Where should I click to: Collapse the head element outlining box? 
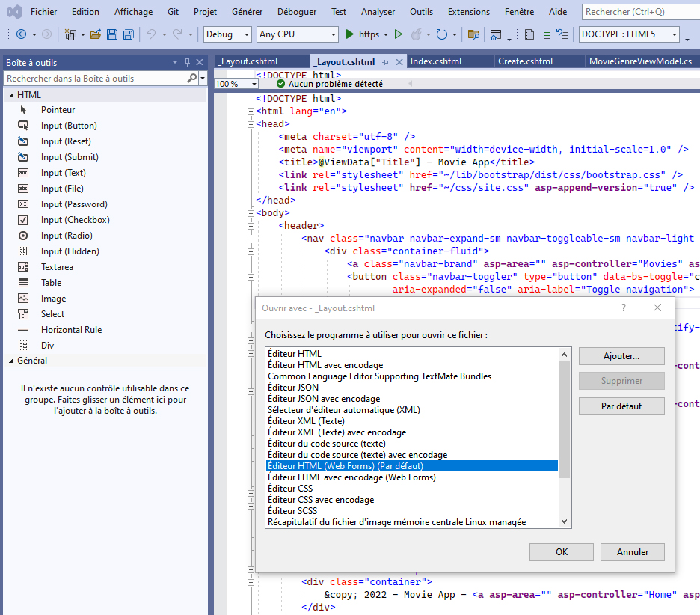tap(251, 124)
